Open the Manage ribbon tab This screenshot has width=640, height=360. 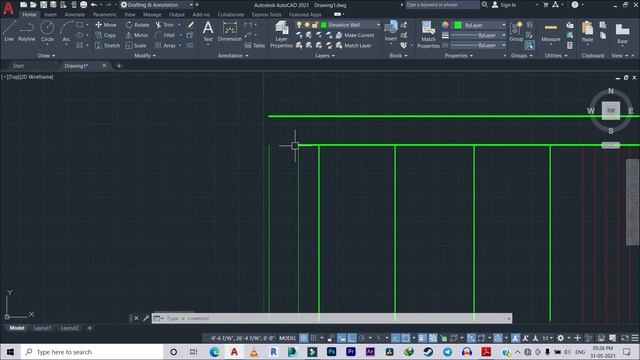(152, 14)
